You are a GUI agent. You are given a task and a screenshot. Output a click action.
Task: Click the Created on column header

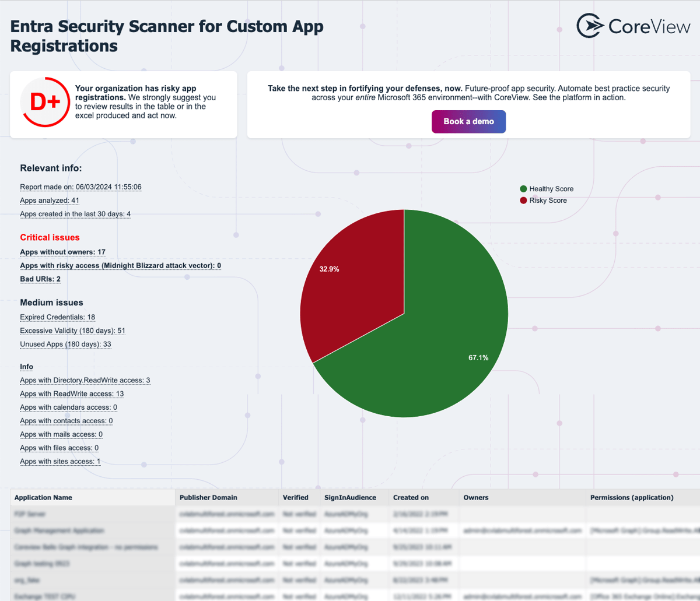pos(411,497)
